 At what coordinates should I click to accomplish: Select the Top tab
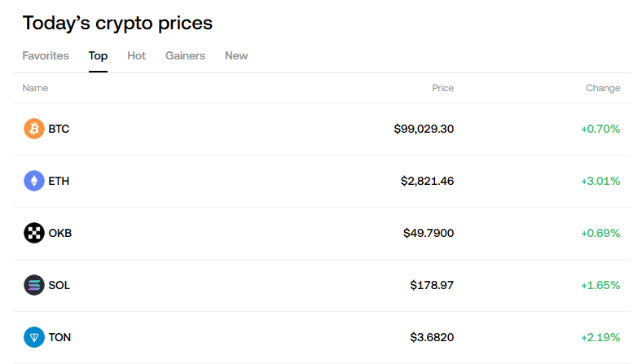click(98, 56)
